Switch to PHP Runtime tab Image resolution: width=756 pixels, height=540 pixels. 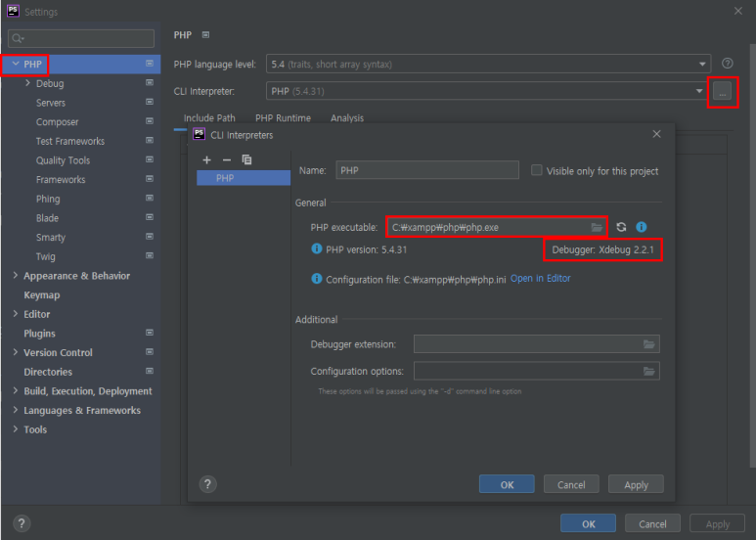click(283, 118)
